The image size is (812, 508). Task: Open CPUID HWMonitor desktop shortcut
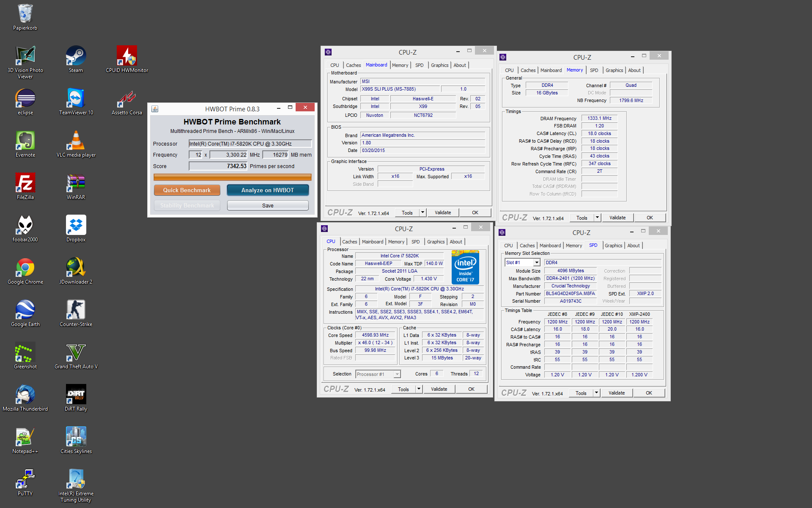coord(126,59)
